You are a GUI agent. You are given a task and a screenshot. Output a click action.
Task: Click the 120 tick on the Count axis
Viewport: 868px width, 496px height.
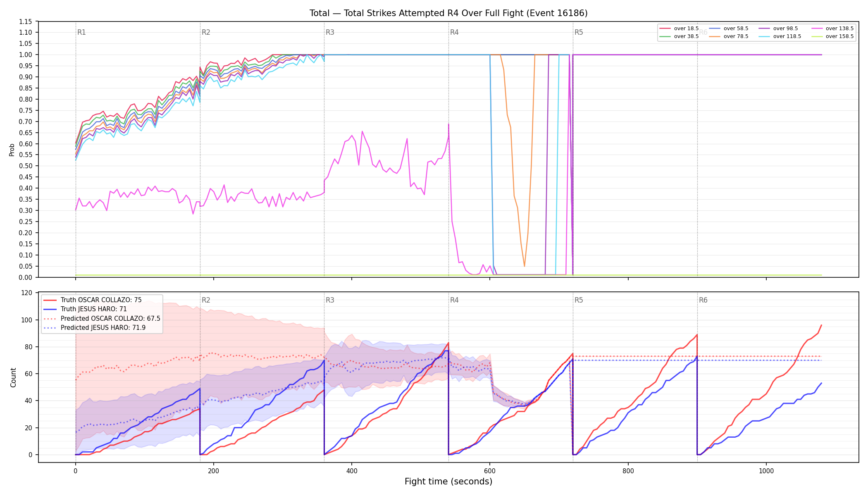click(27, 293)
